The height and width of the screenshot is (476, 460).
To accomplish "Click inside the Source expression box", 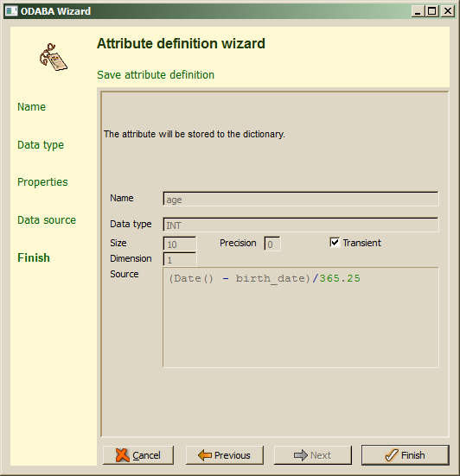I will click(x=301, y=317).
